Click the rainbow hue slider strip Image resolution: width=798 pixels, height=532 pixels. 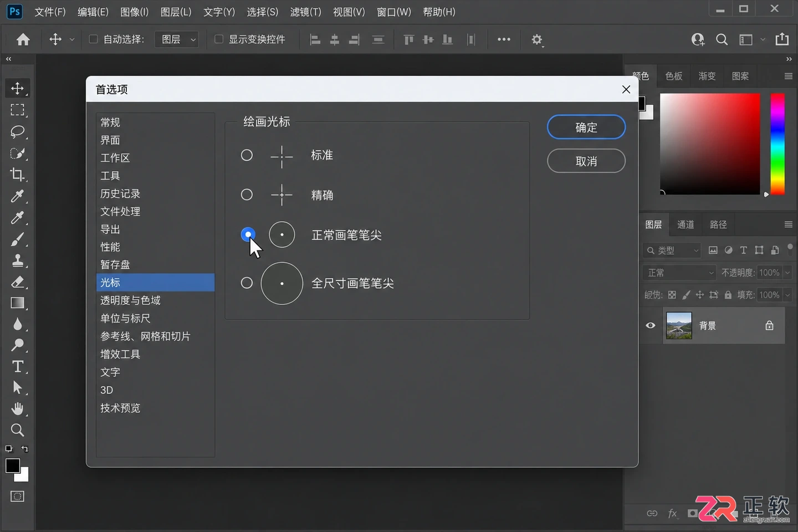777,144
